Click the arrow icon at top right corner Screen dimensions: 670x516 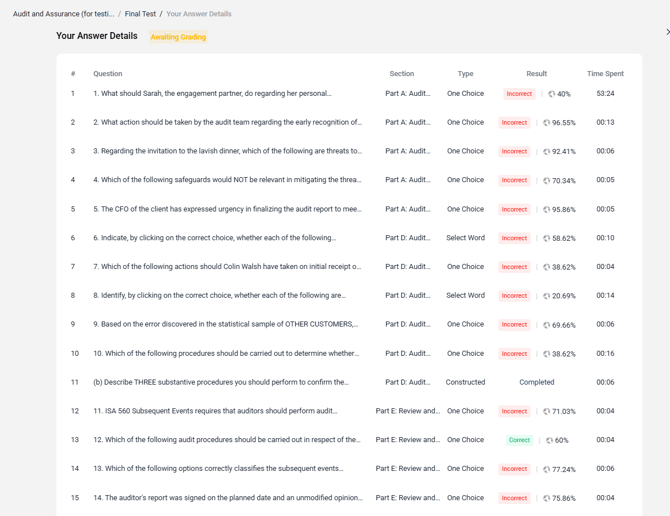(x=667, y=32)
